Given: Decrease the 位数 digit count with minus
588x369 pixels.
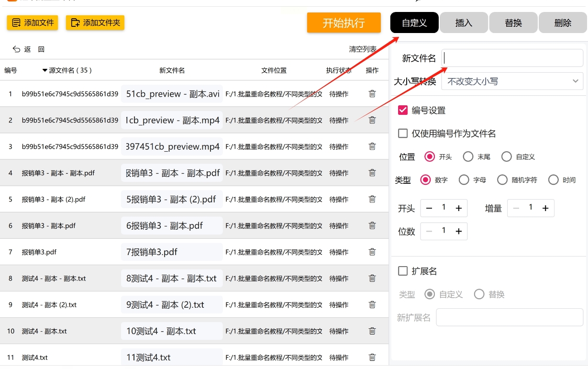Looking at the screenshot, I should [x=429, y=231].
